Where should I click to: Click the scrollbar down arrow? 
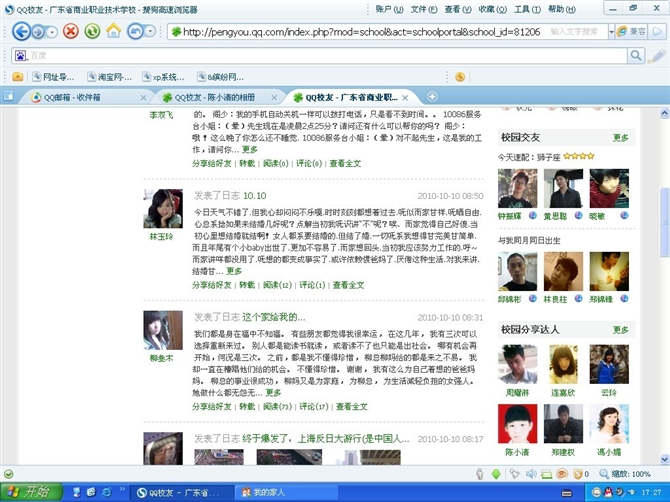[664, 459]
